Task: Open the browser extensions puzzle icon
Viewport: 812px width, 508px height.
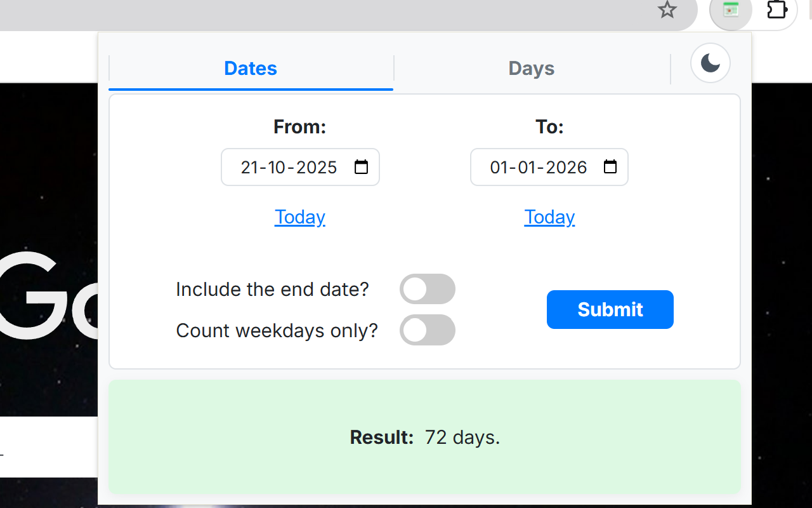Action: click(776, 10)
